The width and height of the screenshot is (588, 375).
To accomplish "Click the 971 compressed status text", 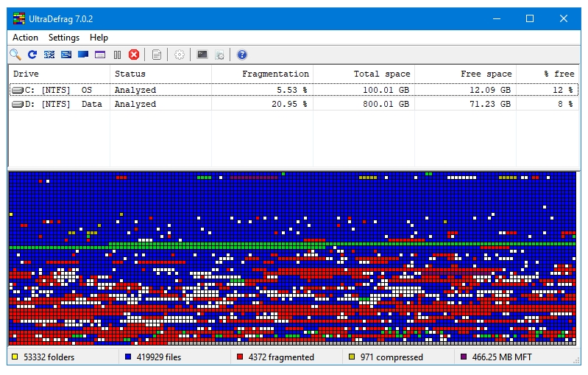I will 392,357.
